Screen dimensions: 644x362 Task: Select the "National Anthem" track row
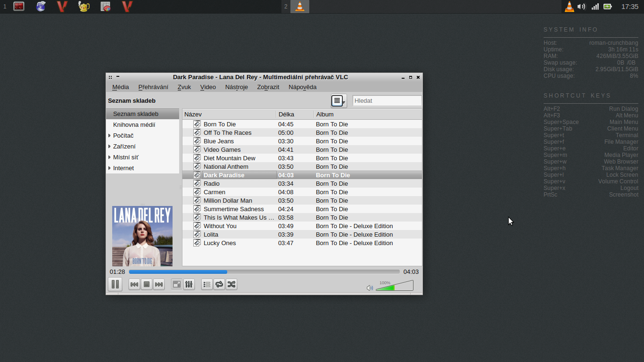coord(302,167)
